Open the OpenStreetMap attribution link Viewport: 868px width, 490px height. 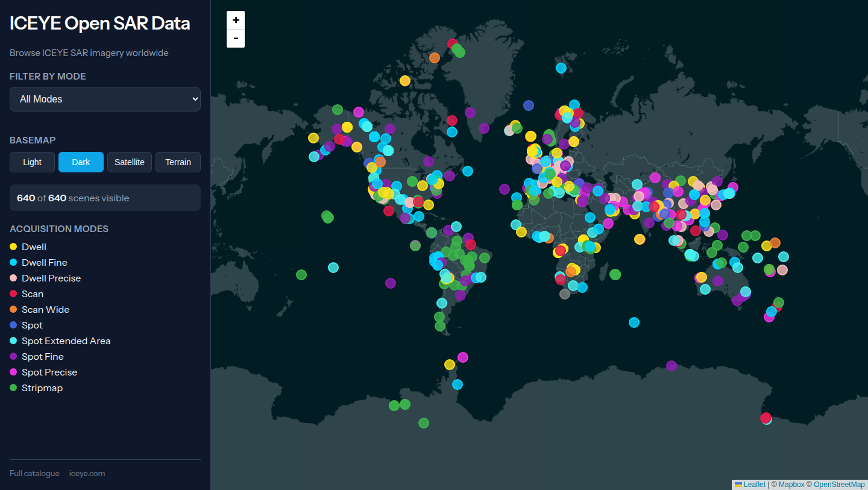[x=839, y=485]
